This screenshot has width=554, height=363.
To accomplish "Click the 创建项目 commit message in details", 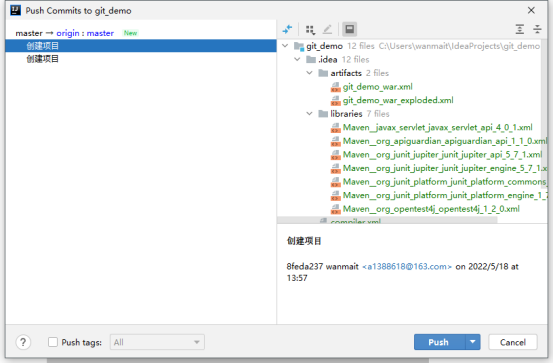I will (304, 241).
